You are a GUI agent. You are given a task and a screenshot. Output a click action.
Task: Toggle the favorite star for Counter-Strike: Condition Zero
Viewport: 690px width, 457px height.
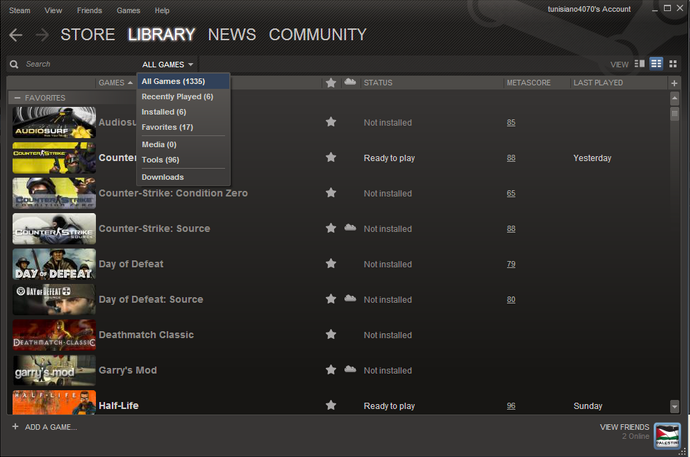[331, 193]
